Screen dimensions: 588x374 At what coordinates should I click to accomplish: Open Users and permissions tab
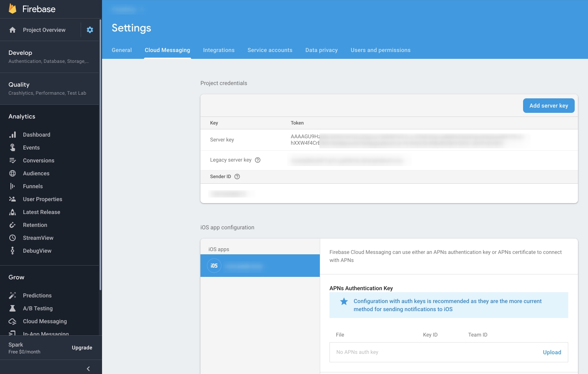click(381, 50)
